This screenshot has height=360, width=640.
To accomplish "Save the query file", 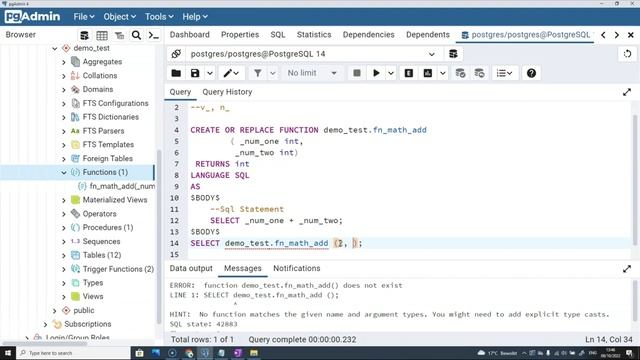I will [195, 73].
